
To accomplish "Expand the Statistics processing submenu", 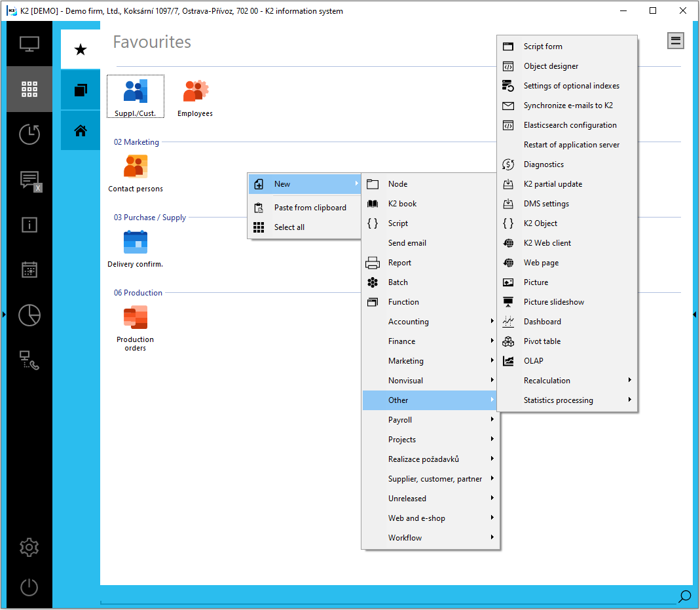I will tap(567, 400).
